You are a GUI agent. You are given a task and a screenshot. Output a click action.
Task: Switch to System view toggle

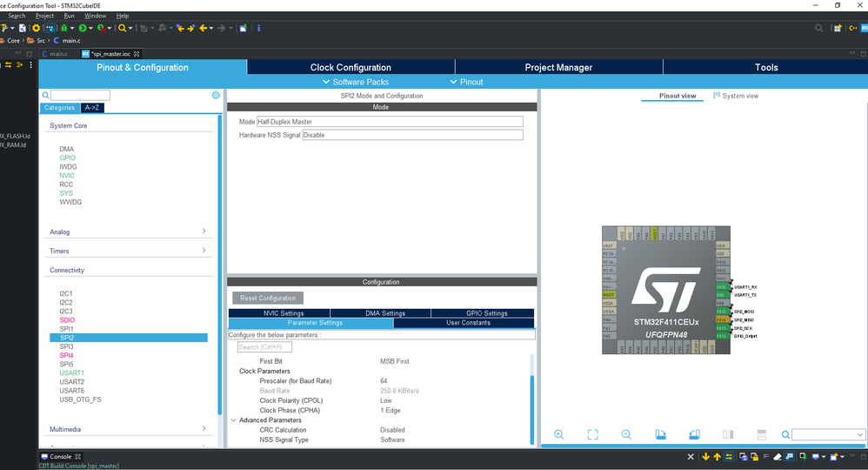pos(736,96)
